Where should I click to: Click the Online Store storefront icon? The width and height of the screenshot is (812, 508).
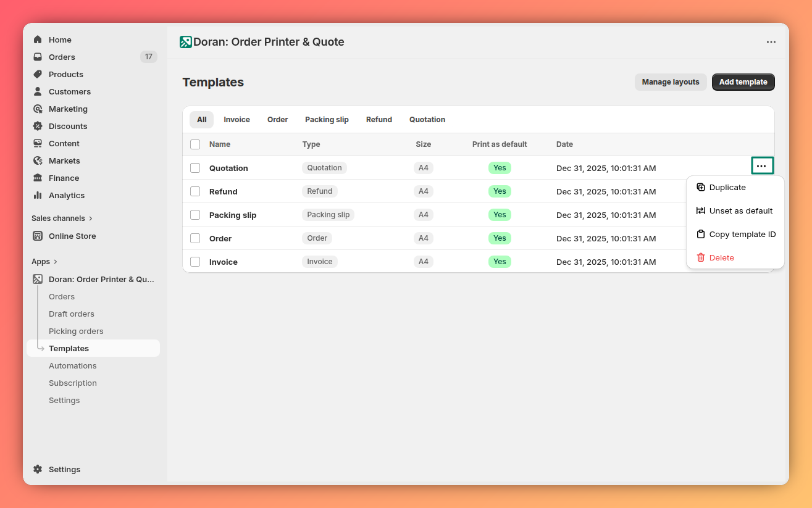coord(38,236)
